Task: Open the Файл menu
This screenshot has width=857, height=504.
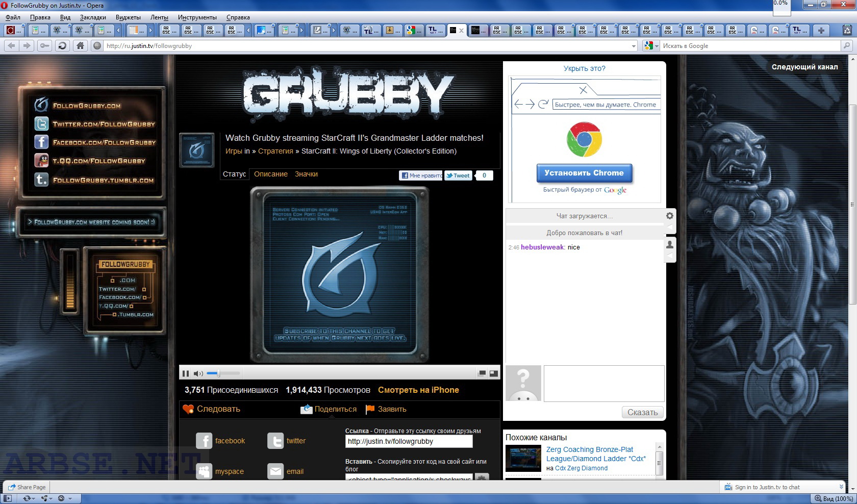Action: (13, 17)
